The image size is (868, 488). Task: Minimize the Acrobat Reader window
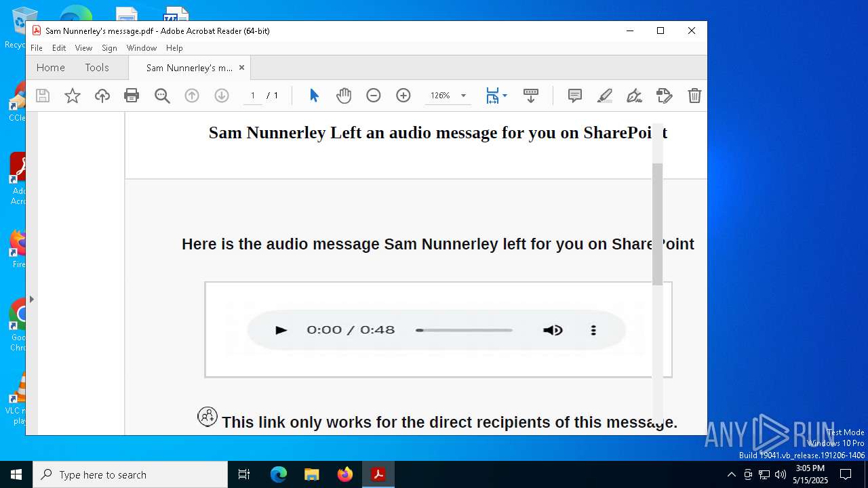(x=630, y=30)
